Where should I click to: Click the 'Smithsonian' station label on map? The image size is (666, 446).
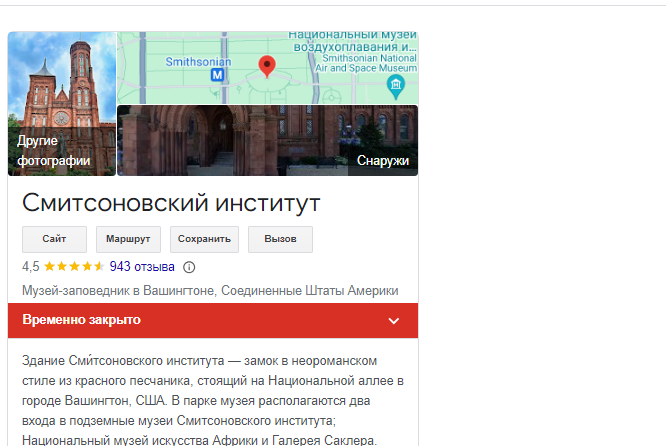point(198,62)
